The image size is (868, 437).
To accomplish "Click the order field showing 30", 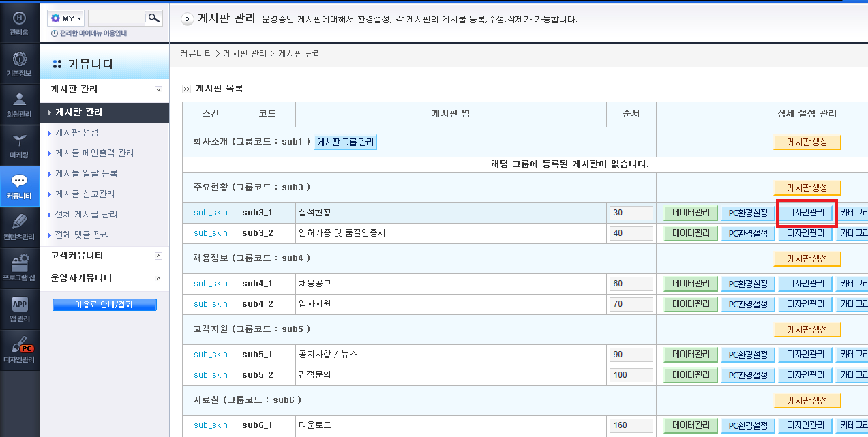I will 631,213.
